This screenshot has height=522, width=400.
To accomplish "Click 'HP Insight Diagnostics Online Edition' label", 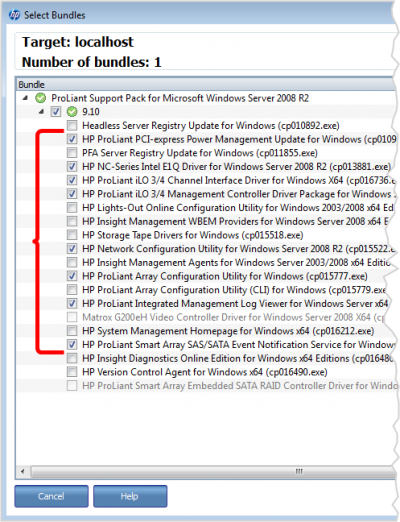I will click(237, 358).
